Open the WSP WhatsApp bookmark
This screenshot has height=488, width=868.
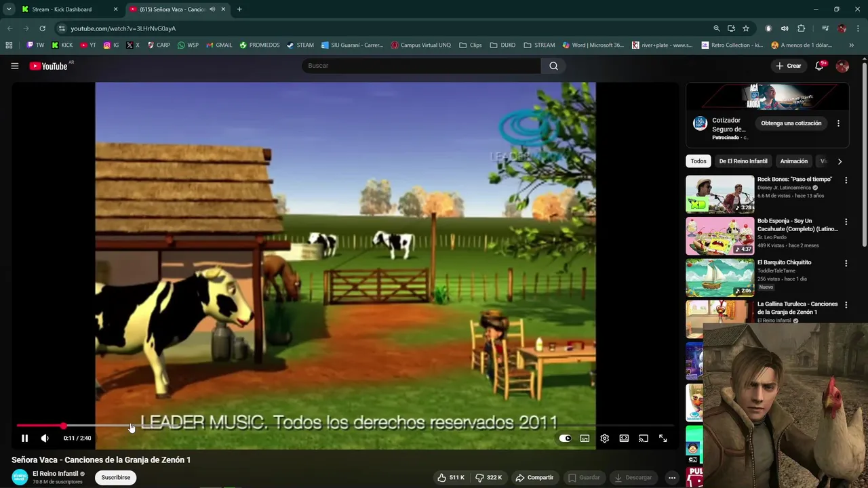(x=188, y=45)
